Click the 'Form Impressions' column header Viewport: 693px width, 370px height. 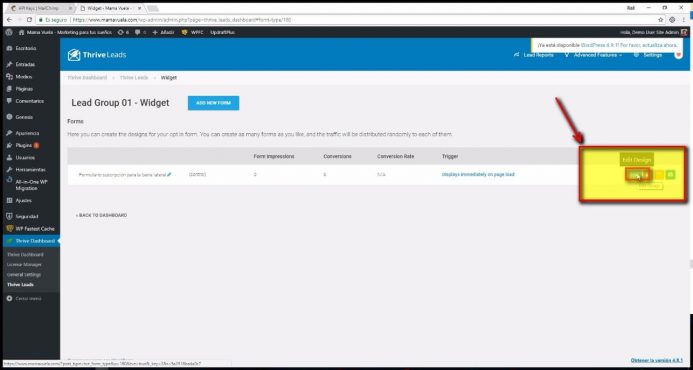coord(274,156)
